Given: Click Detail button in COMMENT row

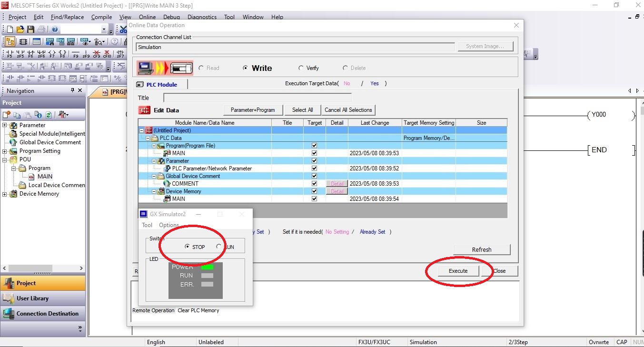Looking at the screenshot, I should click(337, 184).
